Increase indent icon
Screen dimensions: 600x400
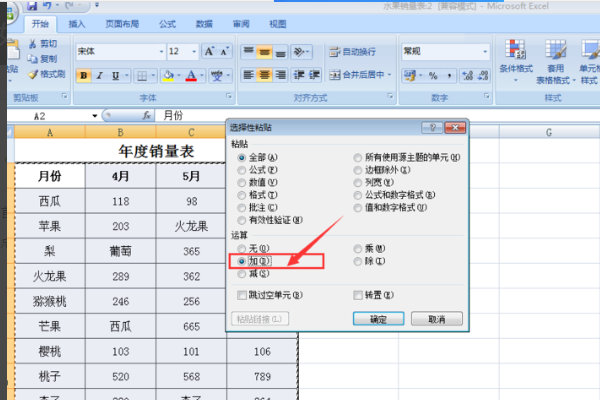pos(314,75)
